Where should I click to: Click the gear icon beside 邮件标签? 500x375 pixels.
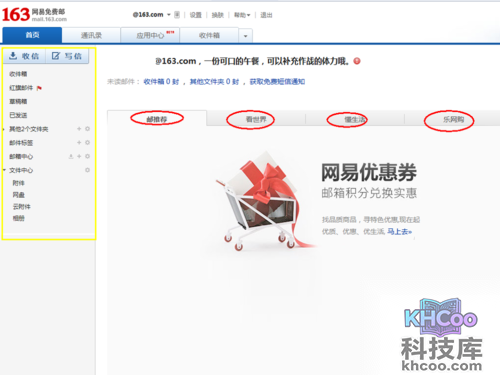click(87, 142)
